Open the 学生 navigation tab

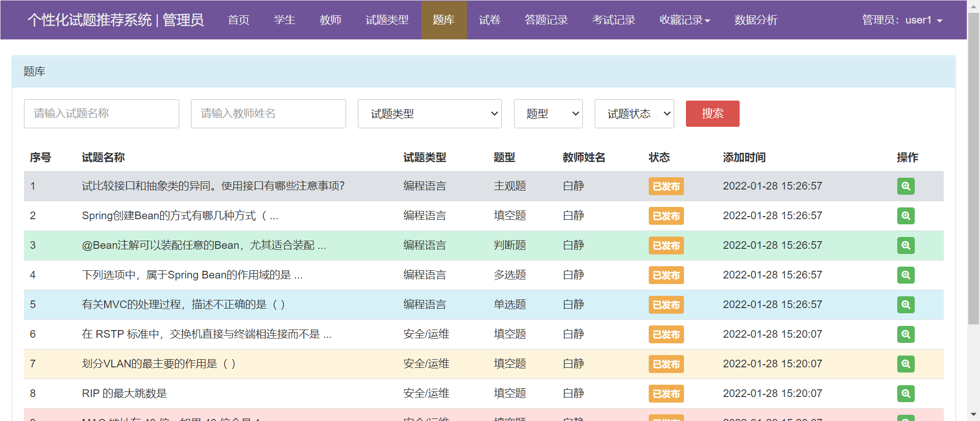pos(284,20)
